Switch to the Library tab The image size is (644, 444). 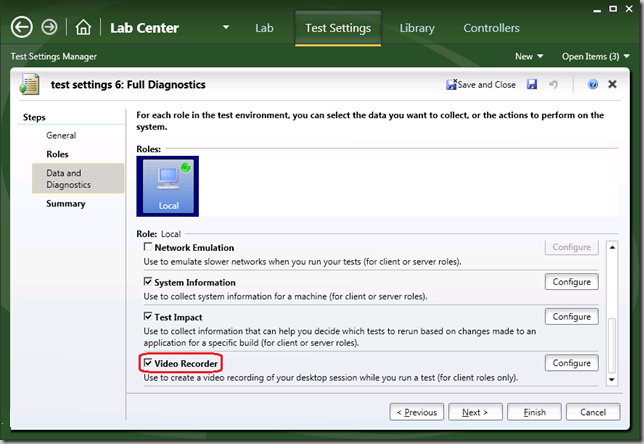coord(417,28)
